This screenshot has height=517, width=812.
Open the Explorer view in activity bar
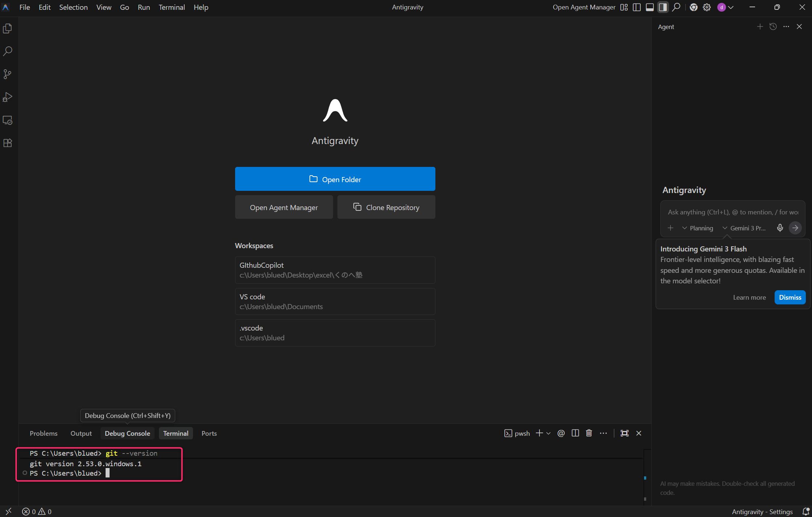(8, 28)
